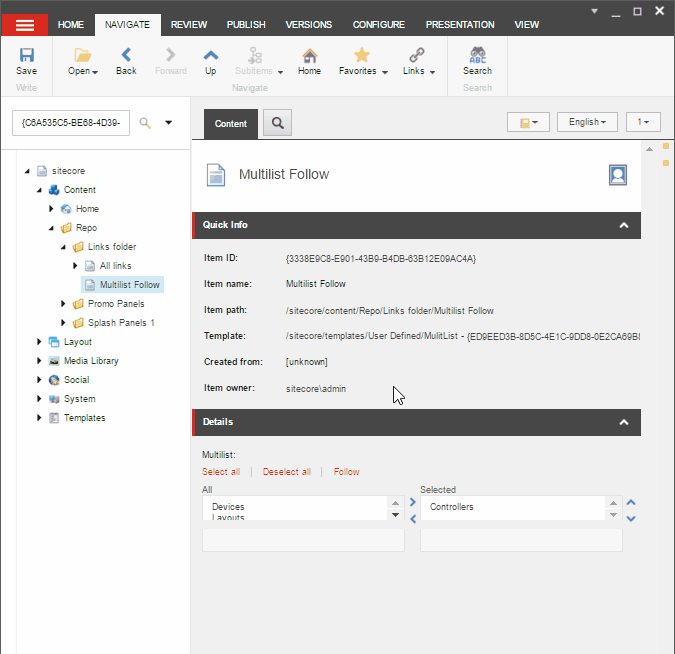Open the English language dropdown
675x654 pixels.
587,122
